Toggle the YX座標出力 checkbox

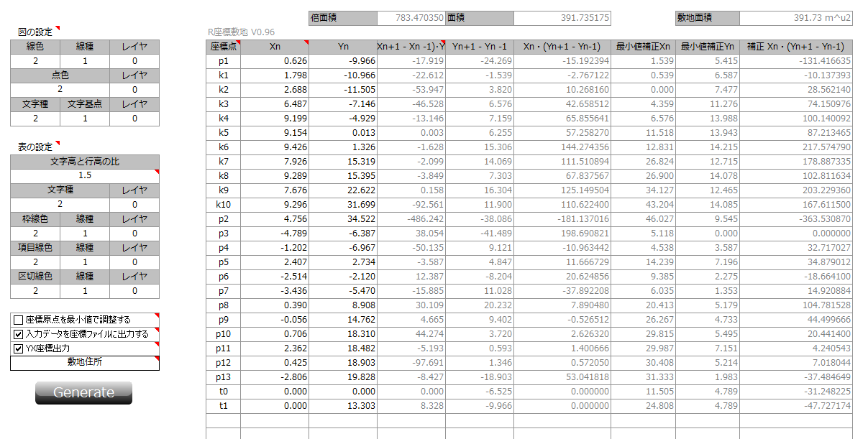(x=19, y=348)
